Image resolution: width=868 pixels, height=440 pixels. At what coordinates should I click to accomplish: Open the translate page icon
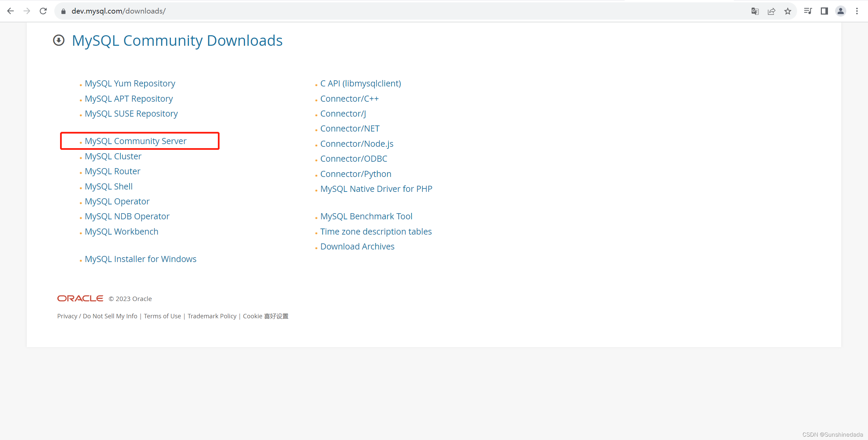[x=755, y=11]
